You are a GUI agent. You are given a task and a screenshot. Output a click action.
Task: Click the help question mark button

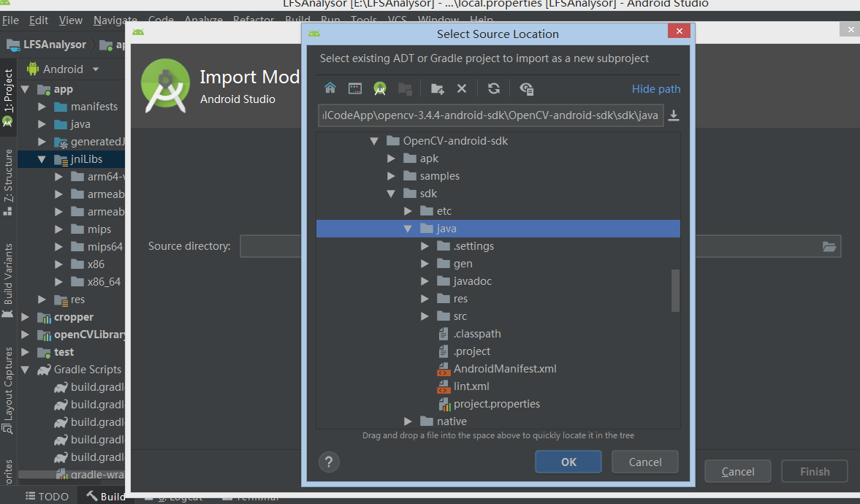[329, 462]
